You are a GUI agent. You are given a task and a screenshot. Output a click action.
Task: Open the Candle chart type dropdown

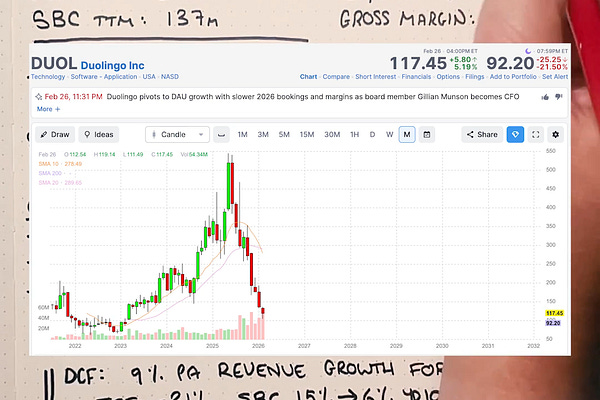(177, 135)
